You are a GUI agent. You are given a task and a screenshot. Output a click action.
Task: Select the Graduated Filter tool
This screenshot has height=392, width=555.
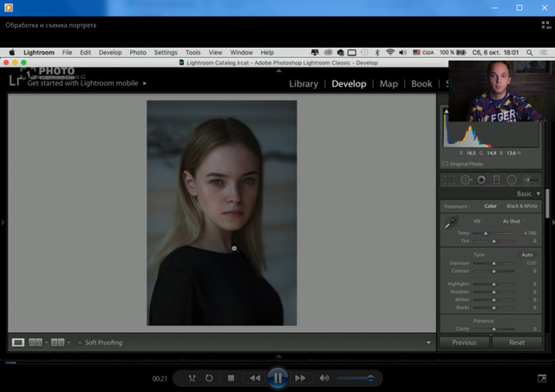496,180
